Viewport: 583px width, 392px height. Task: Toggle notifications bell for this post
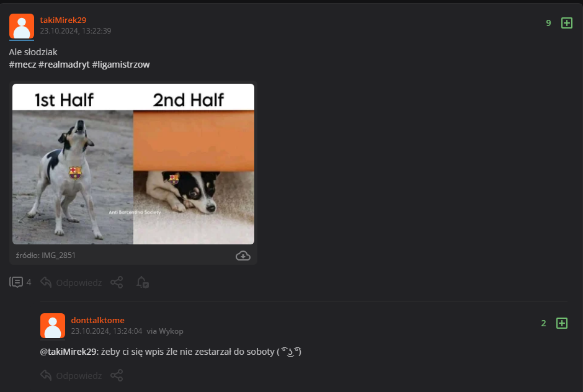click(x=143, y=282)
